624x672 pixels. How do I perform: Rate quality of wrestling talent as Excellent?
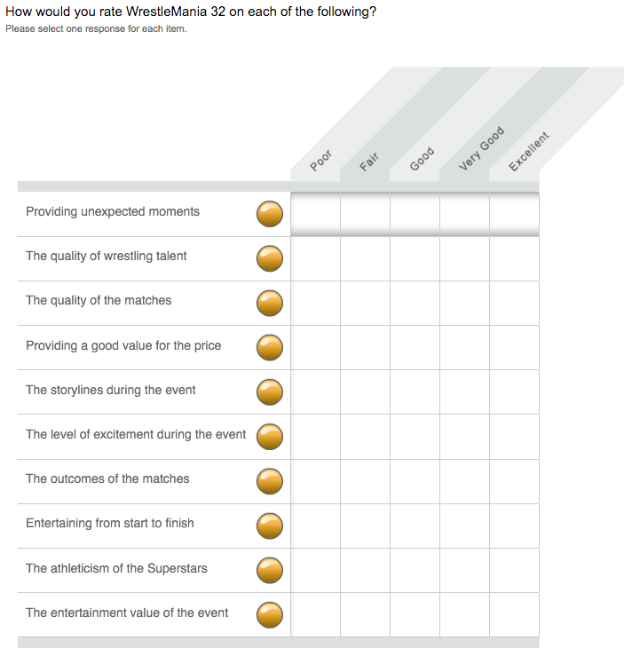point(514,258)
